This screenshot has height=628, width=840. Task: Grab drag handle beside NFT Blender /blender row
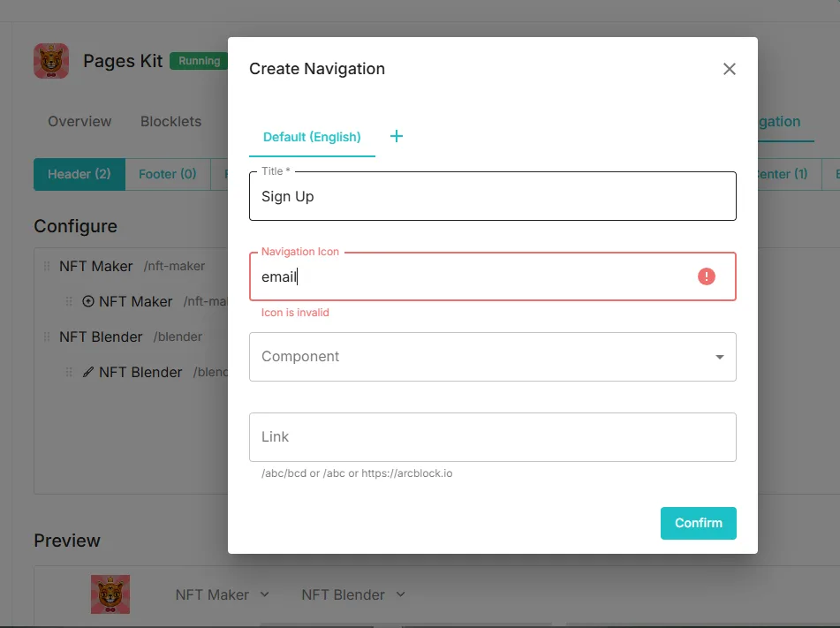coord(47,337)
